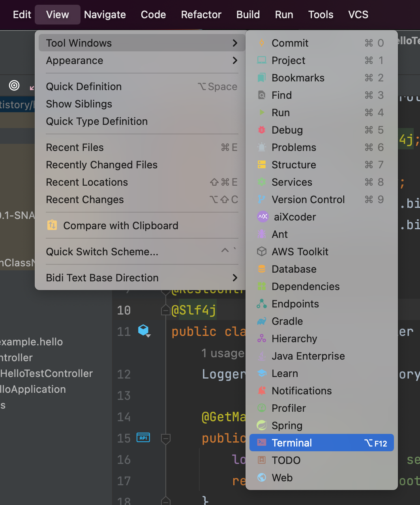Click the Version Control branch icon
The image size is (420, 505).
point(261,199)
